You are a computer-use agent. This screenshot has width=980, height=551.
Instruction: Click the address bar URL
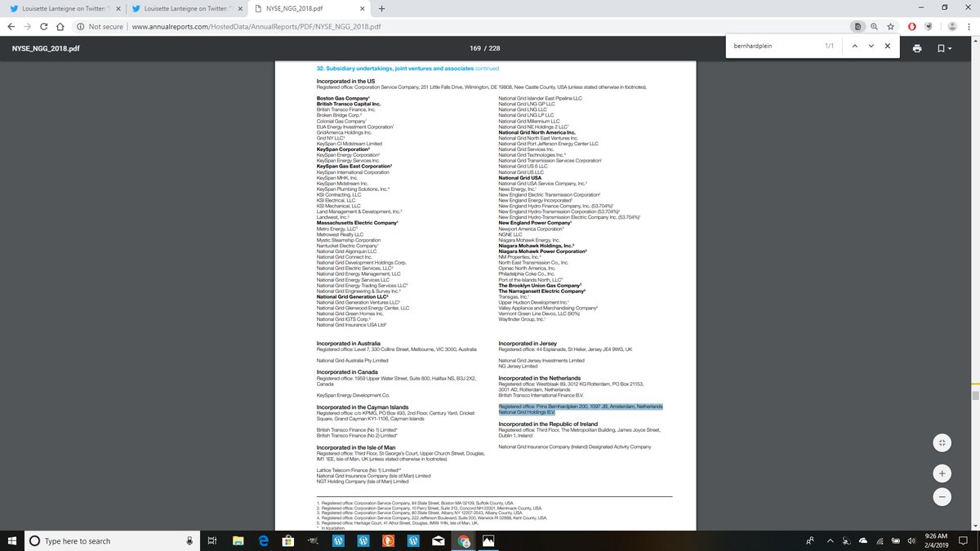256,25
